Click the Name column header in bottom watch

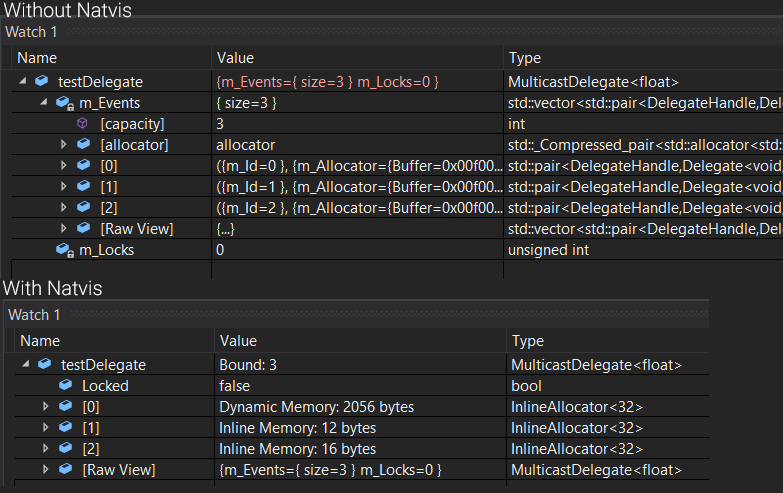click(40, 341)
